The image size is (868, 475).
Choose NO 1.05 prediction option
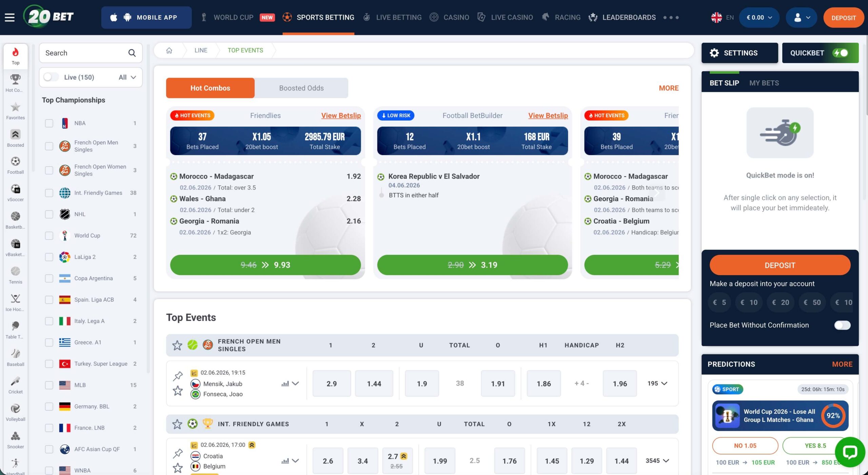point(745,446)
